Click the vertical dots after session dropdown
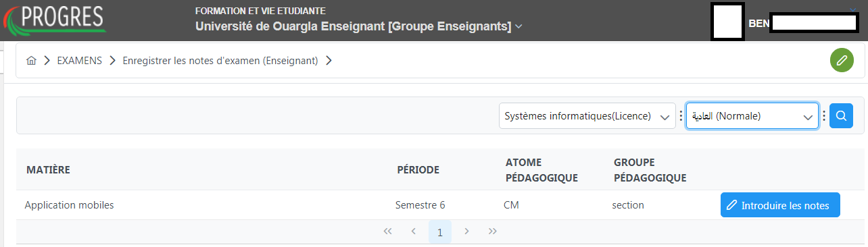This screenshot has width=868, height=247. [x=824, y=116]
